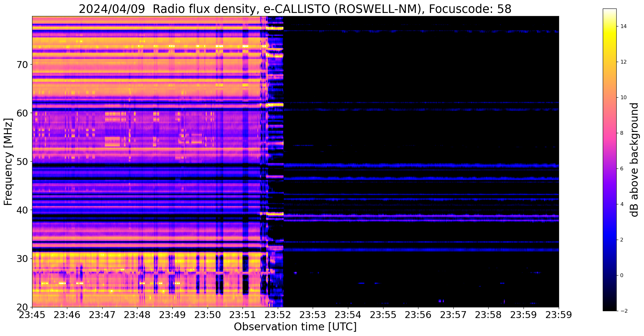Click the 'dB above background' colorbar label
The image size is (644, 336).
pyautogui.click(x=635, y=160)
